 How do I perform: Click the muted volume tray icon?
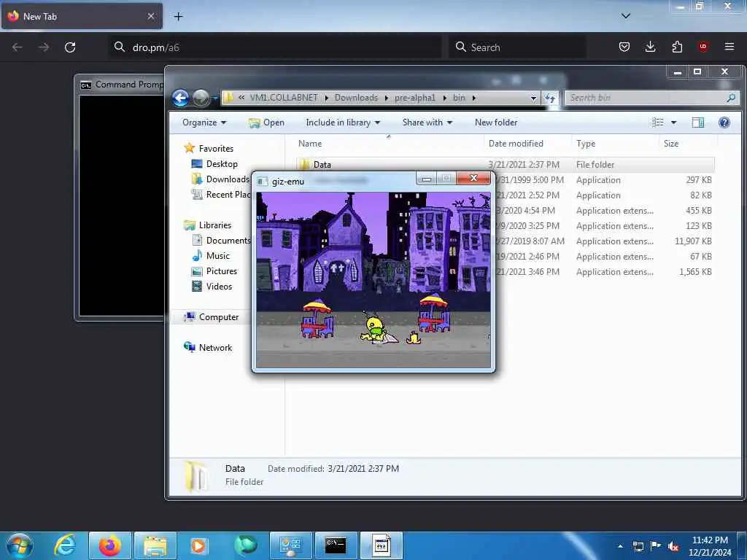(x=673, y=546)
